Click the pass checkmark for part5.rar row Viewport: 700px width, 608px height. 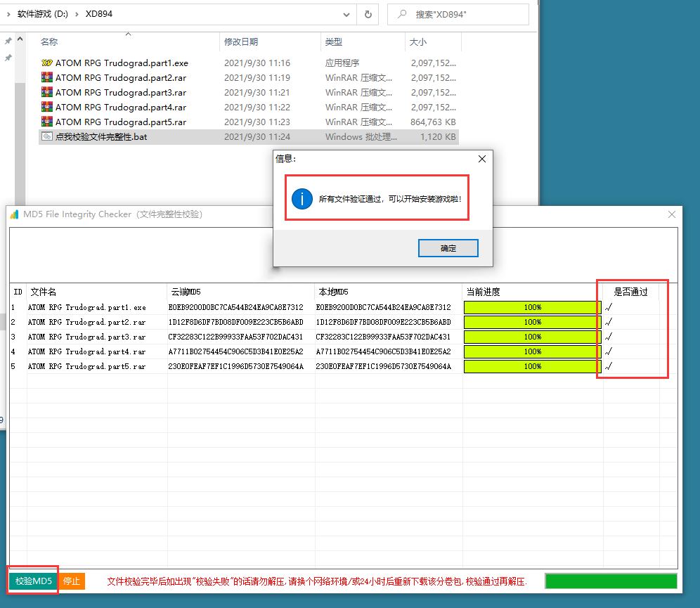[609, 366]
